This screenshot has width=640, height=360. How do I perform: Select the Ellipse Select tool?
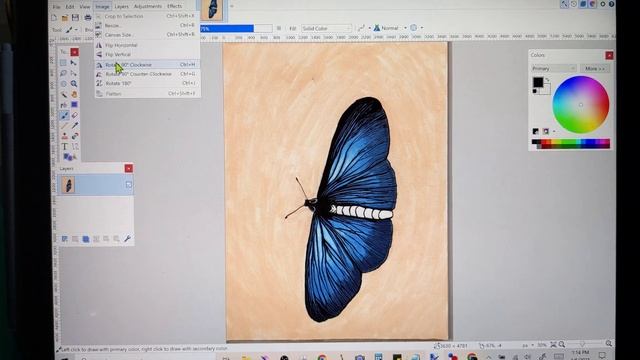(63, 84)
